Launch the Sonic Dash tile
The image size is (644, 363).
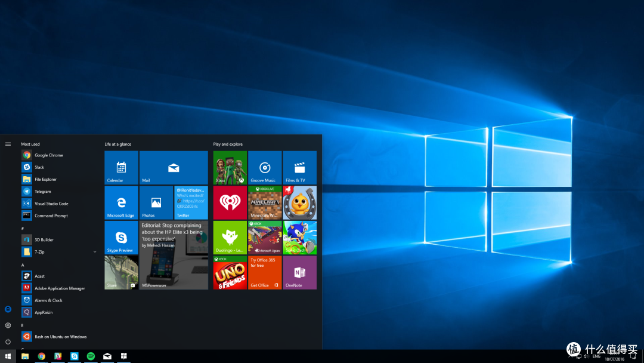pos(300,237)
